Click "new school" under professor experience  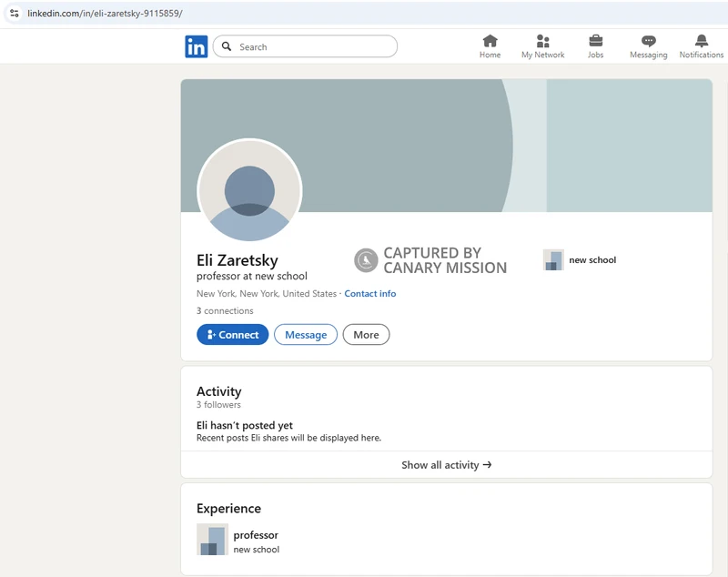[x=257, y=550]
